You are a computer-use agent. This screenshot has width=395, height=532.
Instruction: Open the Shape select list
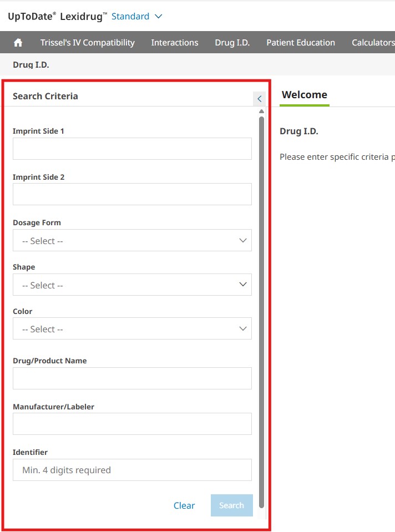132,285
